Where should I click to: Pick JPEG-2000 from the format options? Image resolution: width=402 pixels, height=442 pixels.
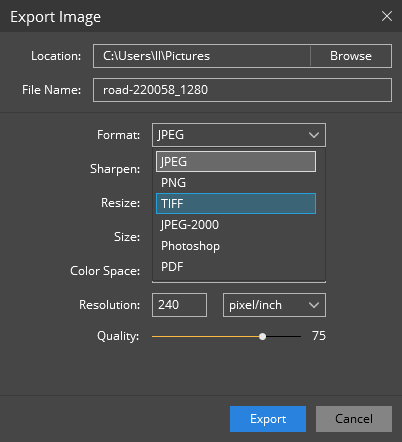pos(236,225)
